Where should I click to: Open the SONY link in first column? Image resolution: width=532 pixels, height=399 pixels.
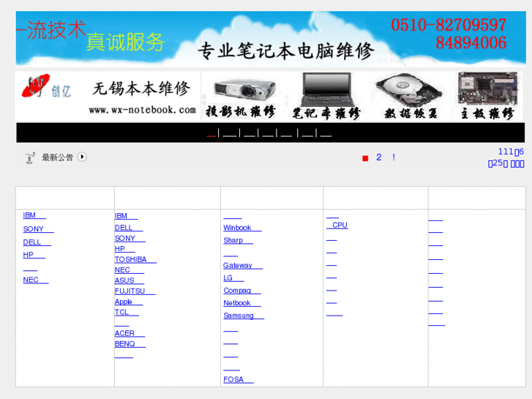pyautogui.click(x=38, y=229)
